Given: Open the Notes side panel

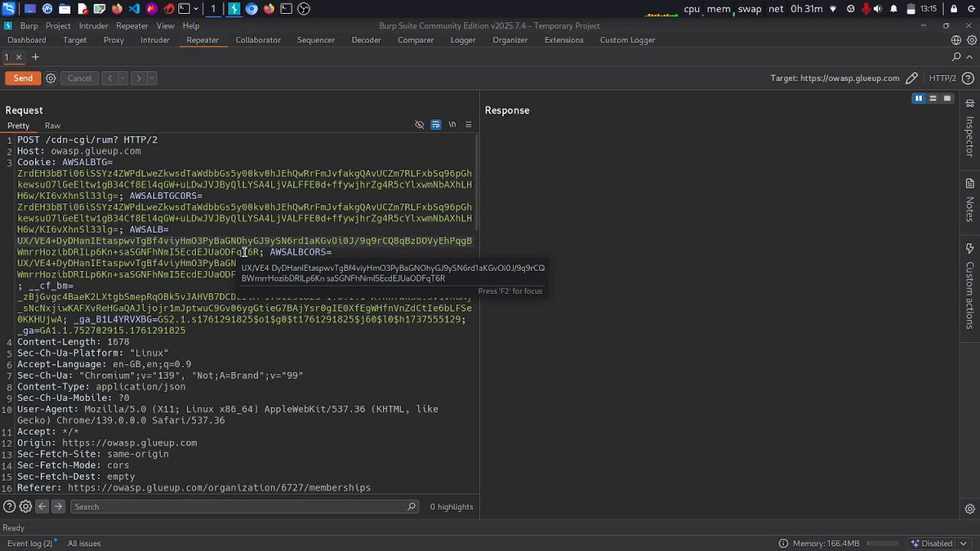Looking at the screenshot, I should [x=970, y=199].
